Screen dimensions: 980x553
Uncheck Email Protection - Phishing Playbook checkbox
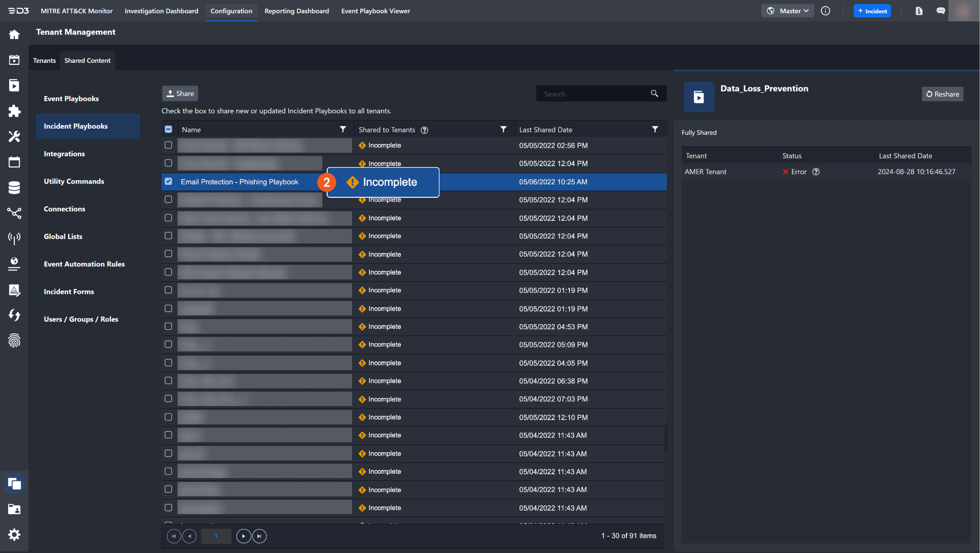[168, 181]
